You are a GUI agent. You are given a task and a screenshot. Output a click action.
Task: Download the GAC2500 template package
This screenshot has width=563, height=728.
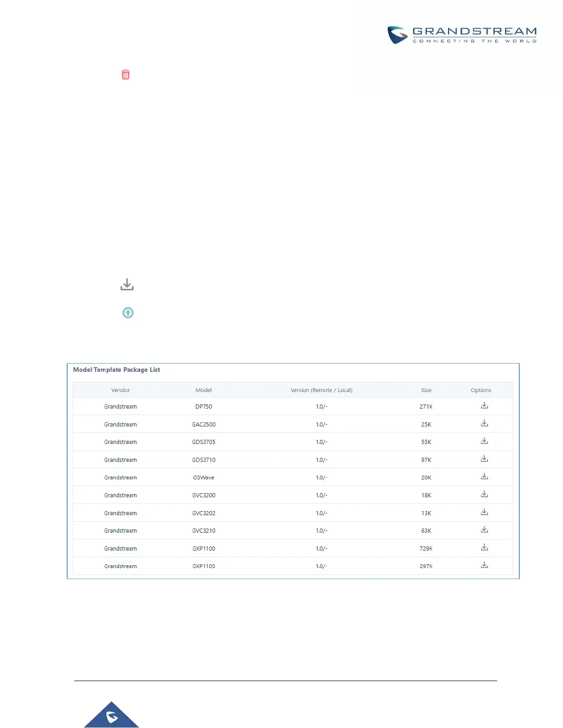484,423
